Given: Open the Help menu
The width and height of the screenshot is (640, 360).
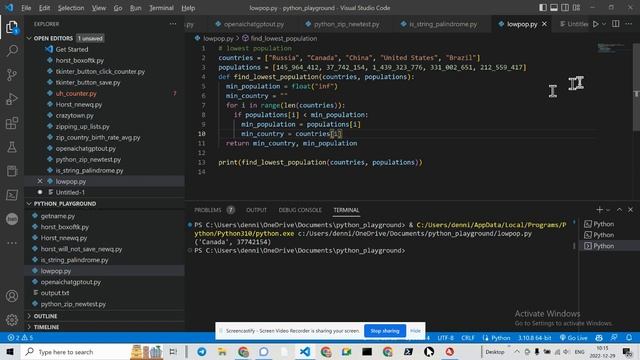Looking at the screenshot, I should 188,8.
